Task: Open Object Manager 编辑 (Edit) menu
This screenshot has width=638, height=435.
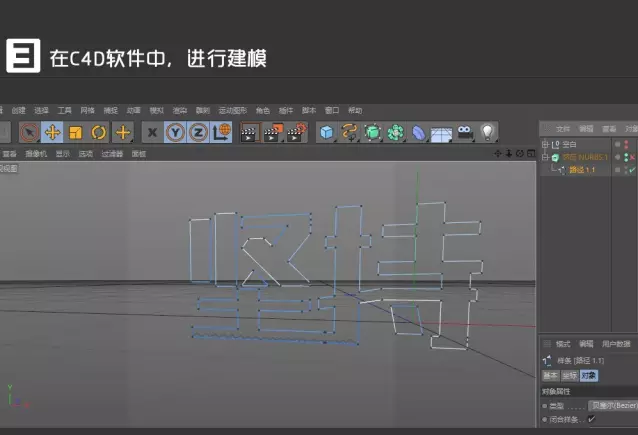Action: (586, 129)
